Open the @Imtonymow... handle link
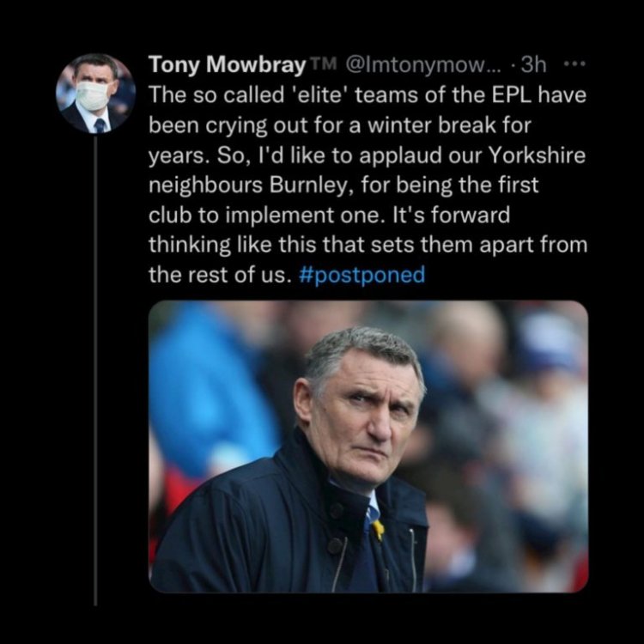The width and height of the screenshot is (644, 644). [424, 65]
